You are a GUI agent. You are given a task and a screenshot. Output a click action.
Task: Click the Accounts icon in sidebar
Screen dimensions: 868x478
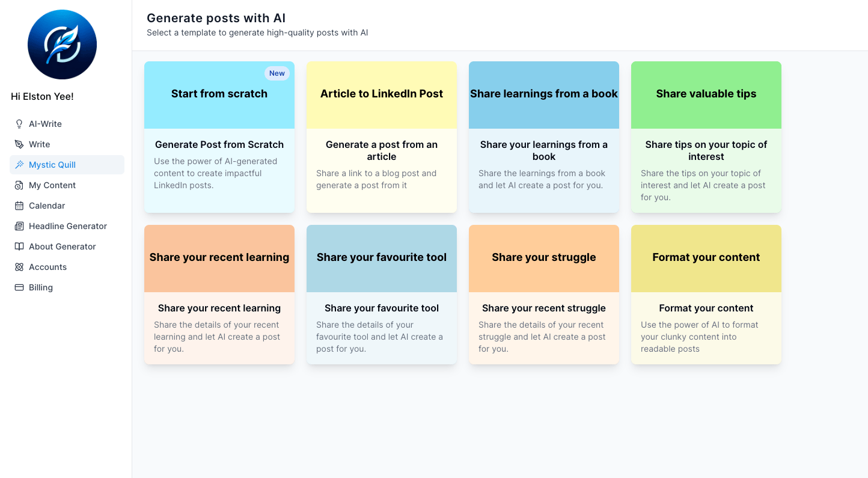(x=19, y=267)
